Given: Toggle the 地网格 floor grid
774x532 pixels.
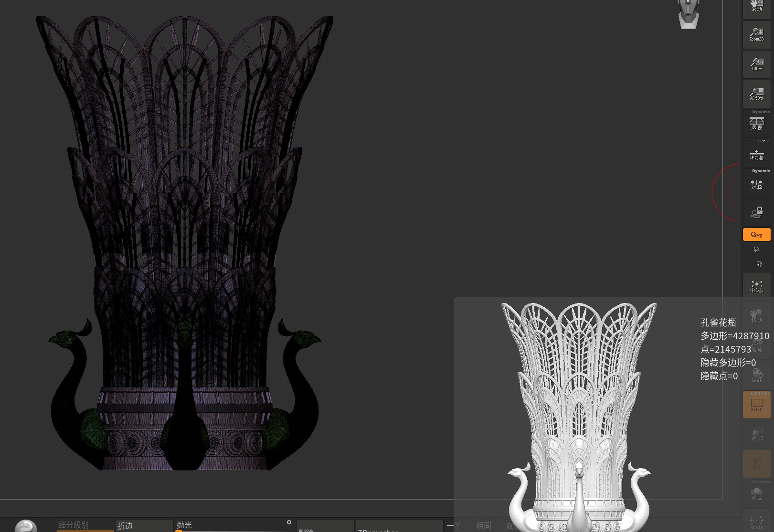Looking at the screenshot, I should tap(757, 154).
